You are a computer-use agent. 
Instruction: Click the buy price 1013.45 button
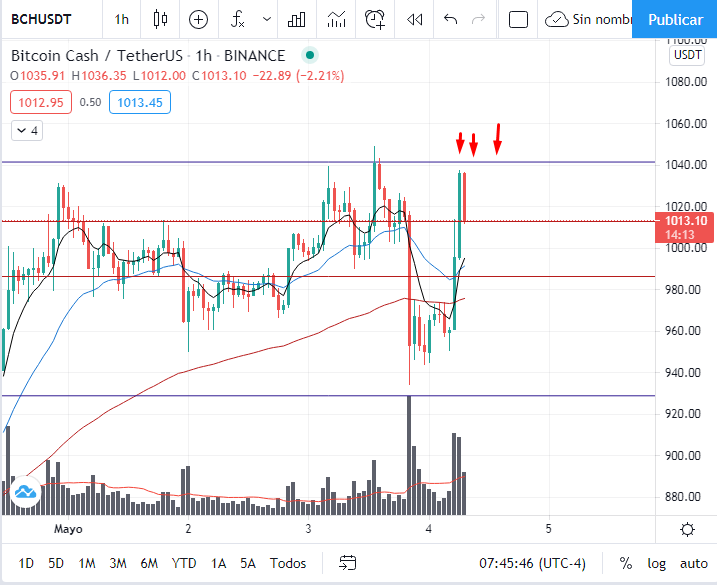point(140,102)
